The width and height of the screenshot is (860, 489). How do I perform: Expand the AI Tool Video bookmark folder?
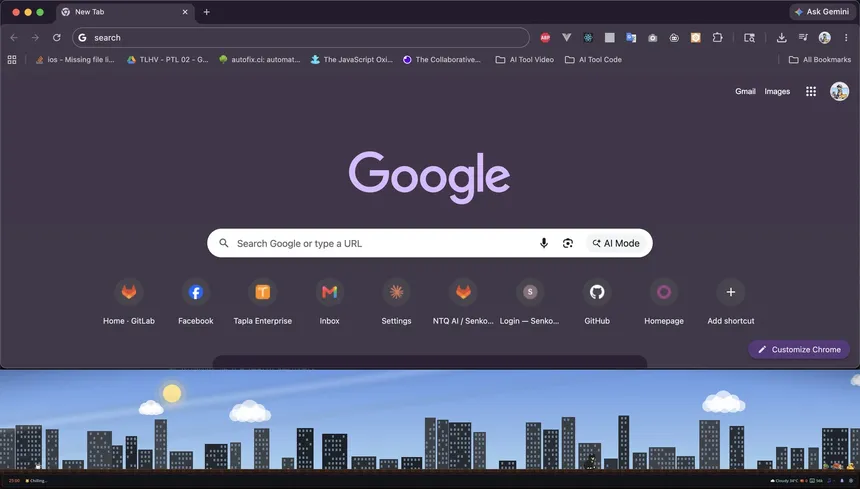(525, 59)
